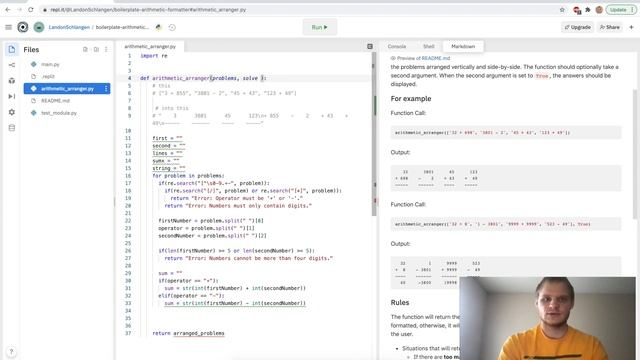The image size is (640, 360).
Task: Open README.md in the file tree
Action: pos(55,100)
